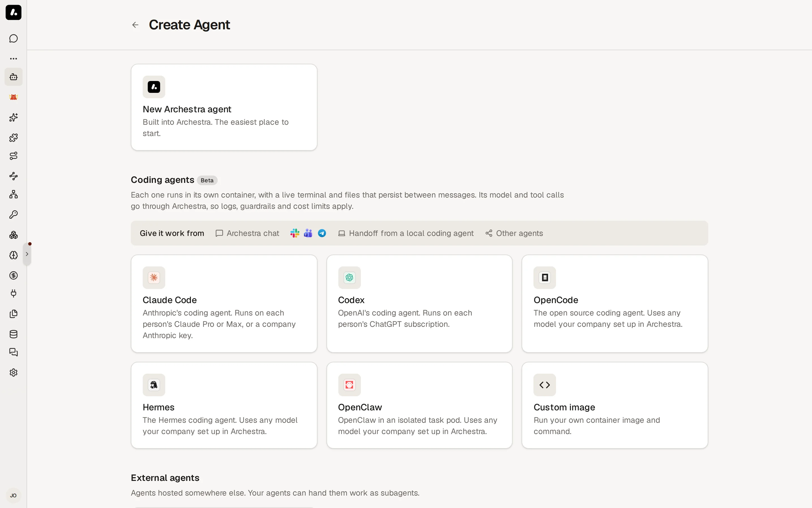Click the database cylinder icon in sidebar
The height and width of the screenshot is (508, 812).
14,334
